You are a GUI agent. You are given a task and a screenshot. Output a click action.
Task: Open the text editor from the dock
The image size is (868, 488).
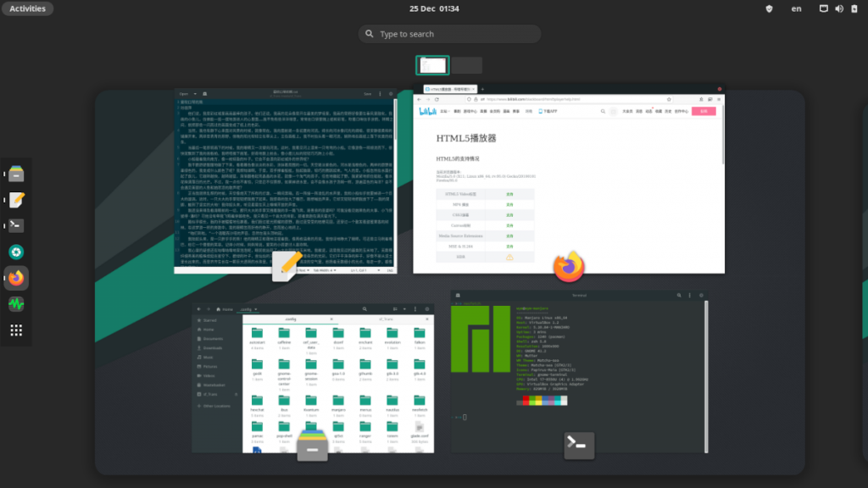tap(15, 199)
